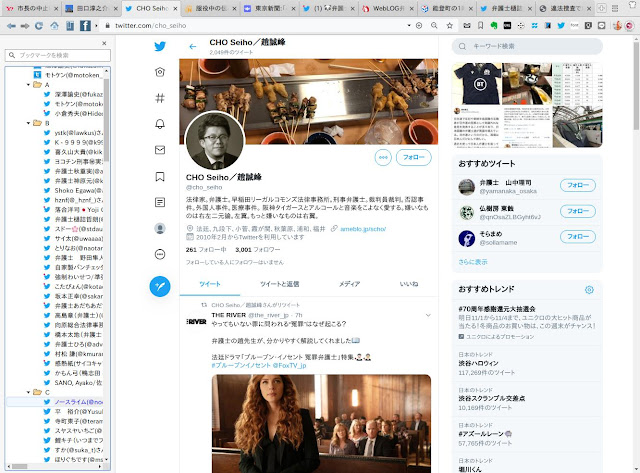The height and width of the screenshot is (473, 640).
Task: Open the More circle icon in sidebar
Action: click(160, 255)
